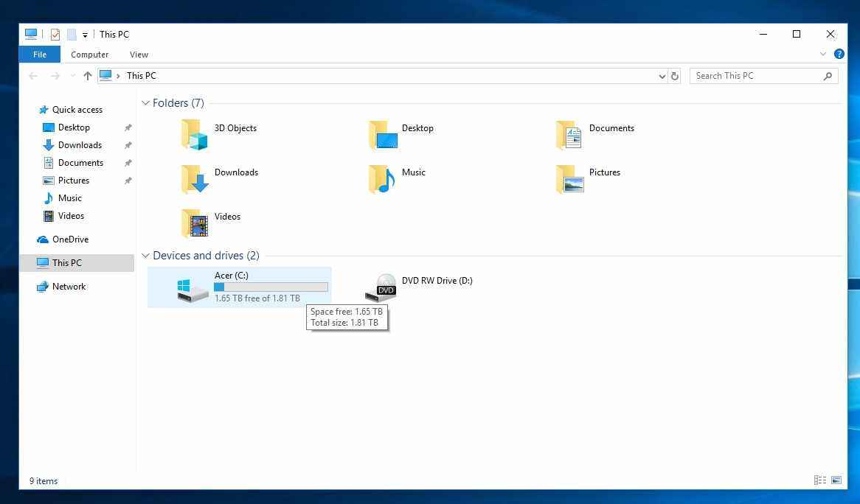This screenshot has height=504, width=860.
Task: Click the Refresh button in address bar
Action: click(674, 76)
